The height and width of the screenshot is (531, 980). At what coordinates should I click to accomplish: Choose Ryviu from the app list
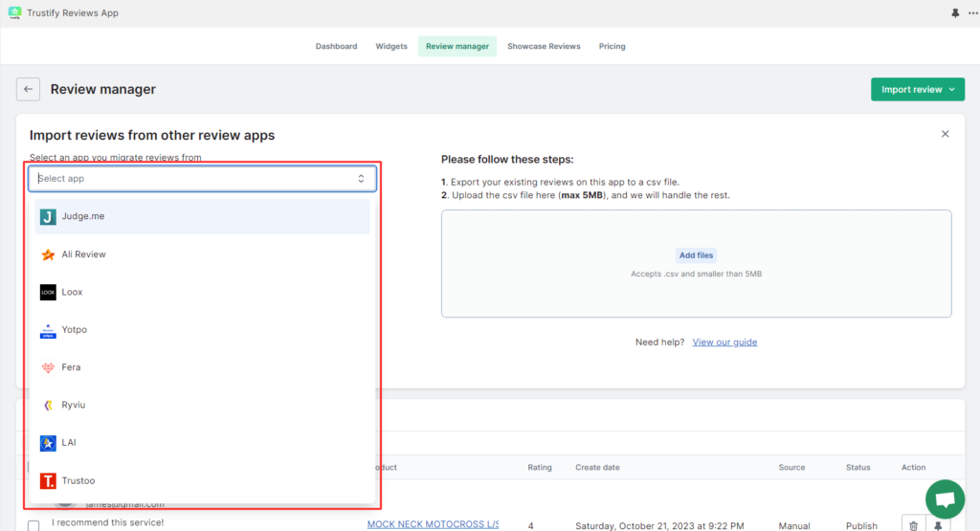click(x=202, y=405)
